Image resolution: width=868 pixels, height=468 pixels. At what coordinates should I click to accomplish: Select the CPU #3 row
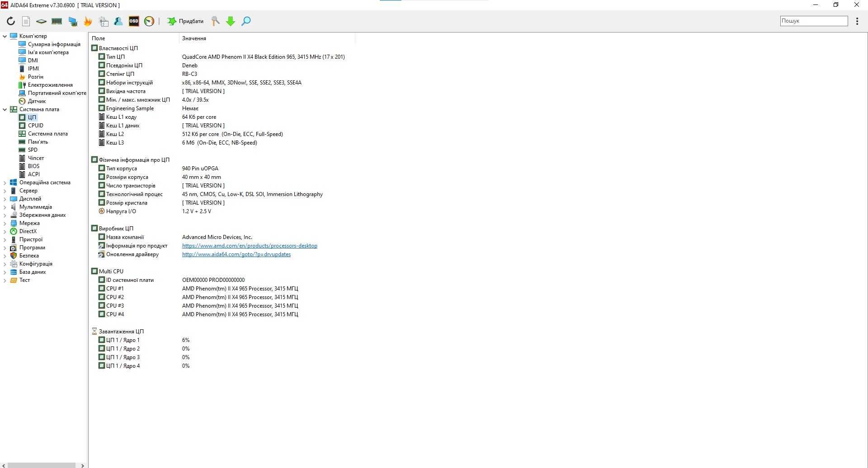pyautogui.click(x=222, y=306)
